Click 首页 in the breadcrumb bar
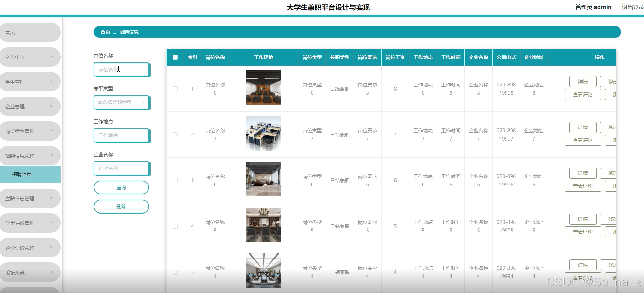The image size is (644, 293). pos(105,32)
